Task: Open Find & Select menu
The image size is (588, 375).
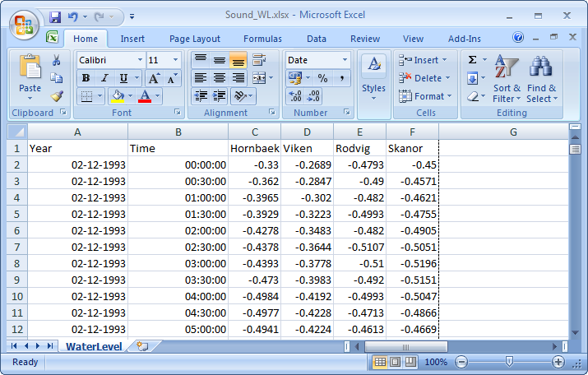Action: (541, 78)
